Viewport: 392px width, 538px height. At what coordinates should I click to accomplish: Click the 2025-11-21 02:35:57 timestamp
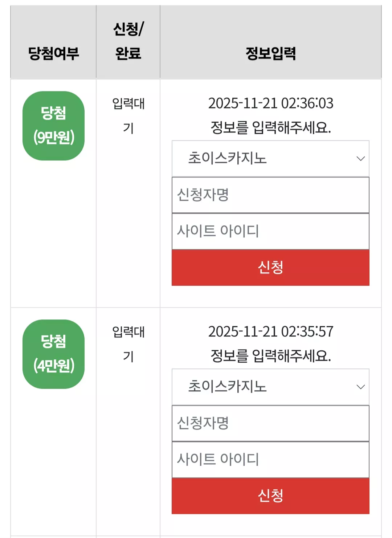(271, 331)
